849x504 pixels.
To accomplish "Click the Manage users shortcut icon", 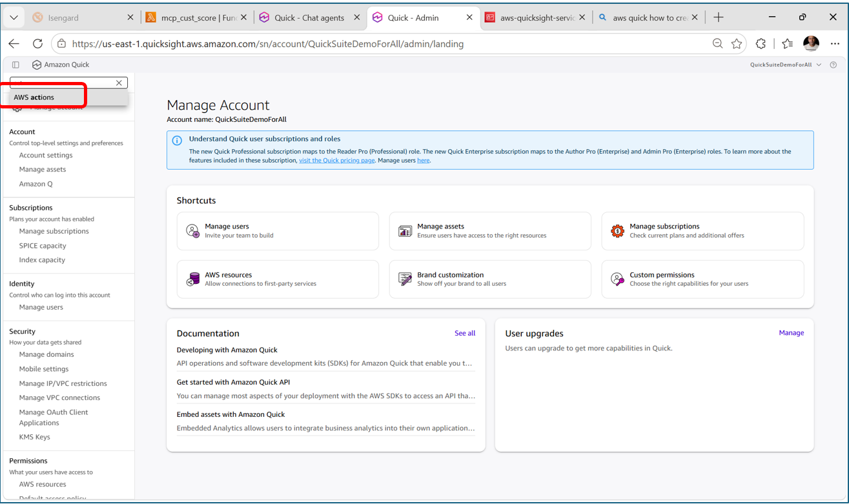I will click(x=192, y=231).
